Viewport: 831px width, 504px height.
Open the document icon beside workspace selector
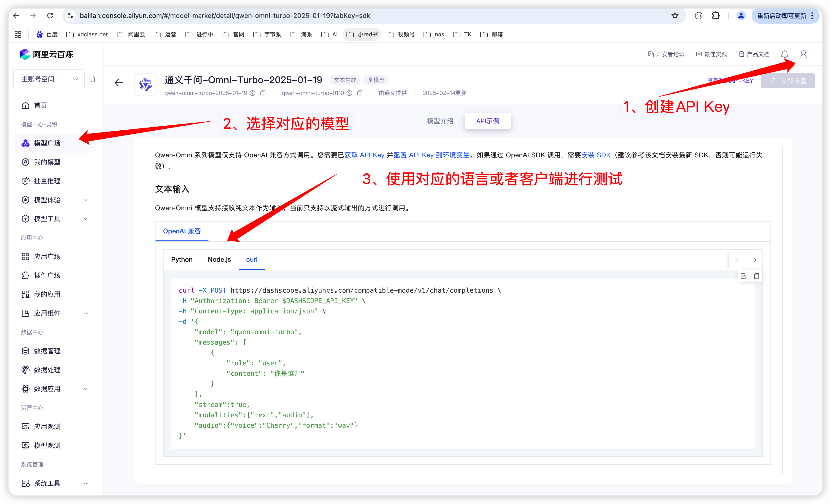click(92, 79)
